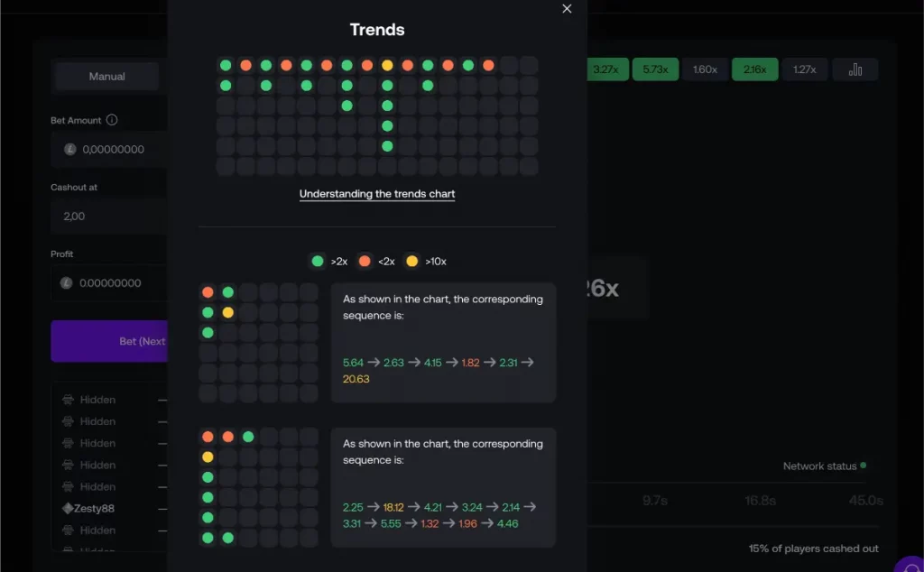This screenshot has width=924, height=572.
Task: Click the red 1.82 sequence value
Action: pos(470,363)
